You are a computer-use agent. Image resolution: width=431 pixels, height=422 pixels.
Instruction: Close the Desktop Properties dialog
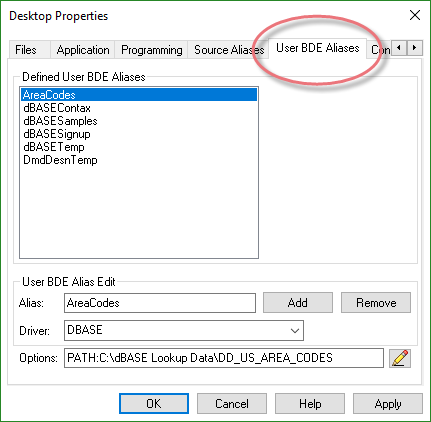point(415,15)
